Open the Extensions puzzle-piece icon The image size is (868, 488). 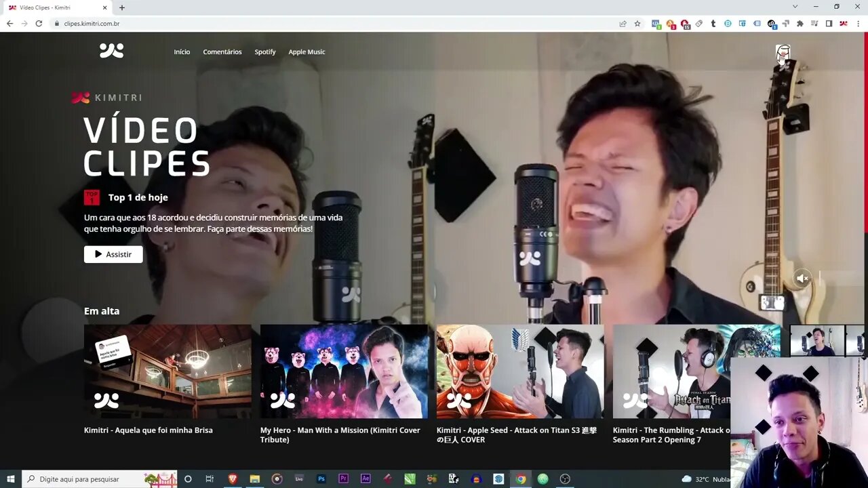[x=800, y=23]
